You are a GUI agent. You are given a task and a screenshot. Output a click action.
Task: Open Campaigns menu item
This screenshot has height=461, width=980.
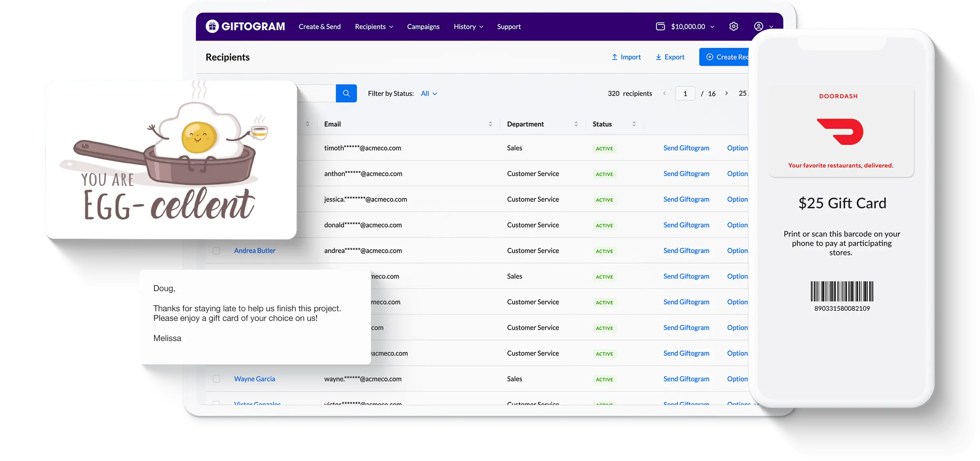pos(423,27)
